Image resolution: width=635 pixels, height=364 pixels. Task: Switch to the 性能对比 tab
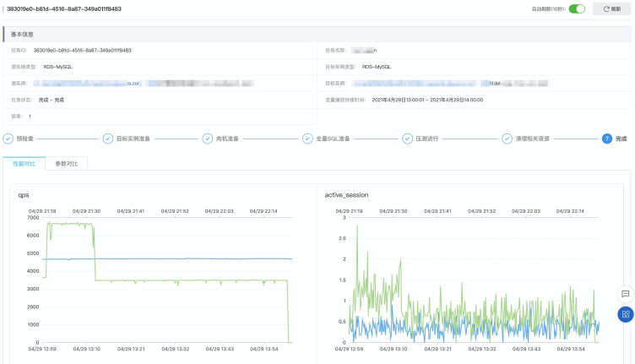pyautogui.click(x=24, y=164)
